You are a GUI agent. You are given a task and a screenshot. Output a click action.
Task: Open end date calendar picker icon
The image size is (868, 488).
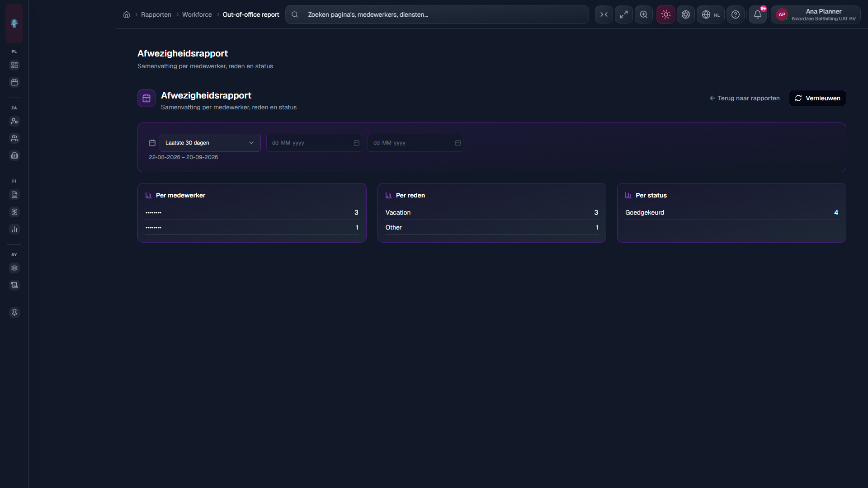click(x=458, y=143)
